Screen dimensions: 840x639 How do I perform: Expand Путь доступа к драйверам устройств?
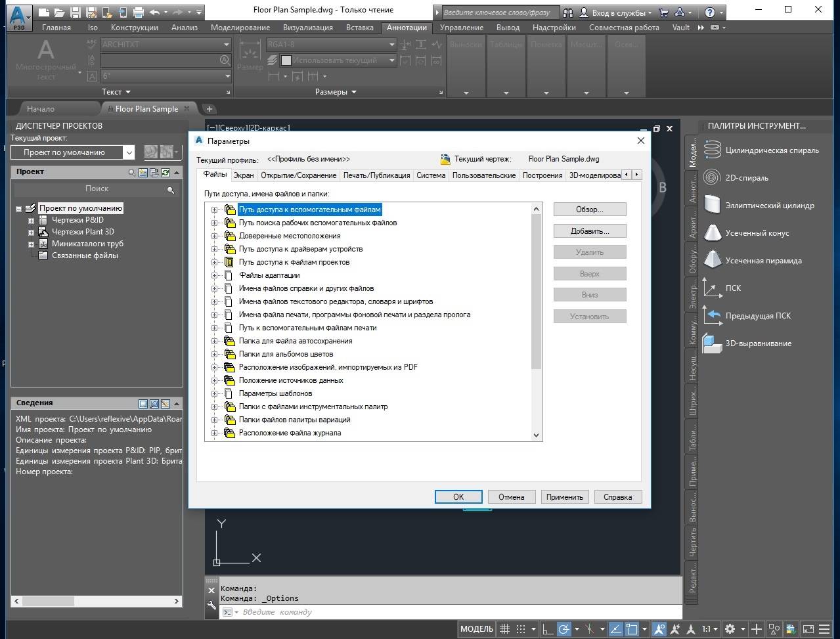coord(214,249)
